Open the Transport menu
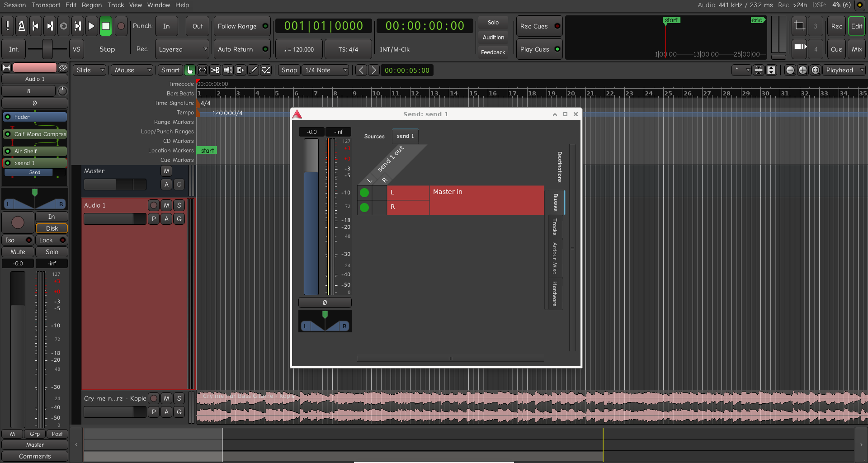The image size is (868, 463). pos(46,5)
